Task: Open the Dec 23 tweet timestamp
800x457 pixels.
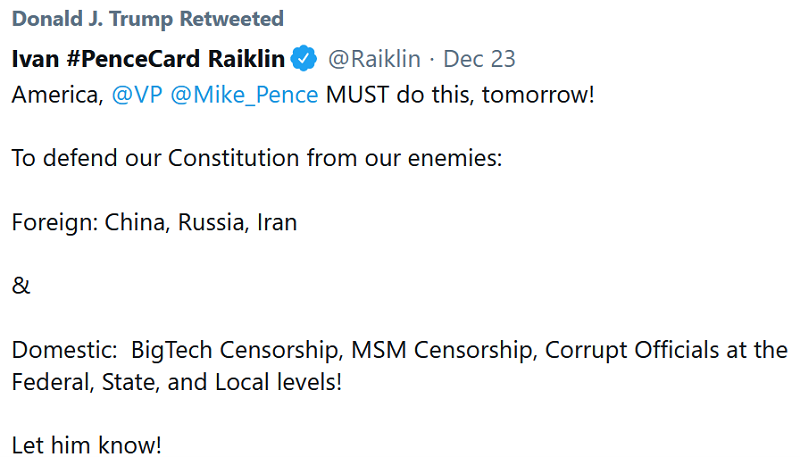Action: (x=479, y=59)
